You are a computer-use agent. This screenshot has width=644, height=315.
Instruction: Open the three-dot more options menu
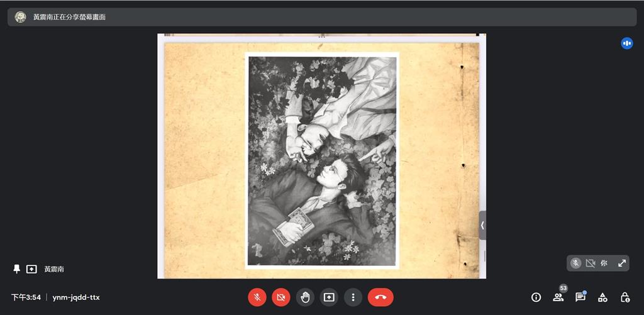(353, 297)
